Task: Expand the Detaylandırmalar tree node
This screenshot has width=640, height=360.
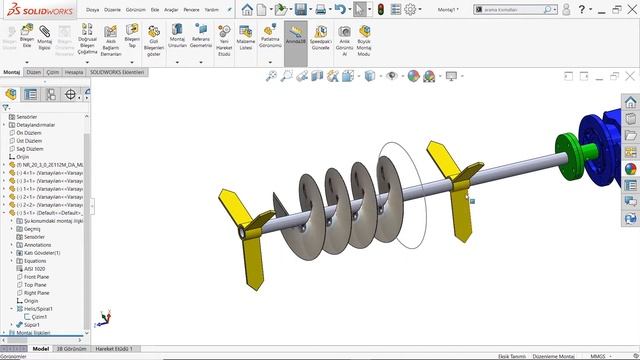Action: click(4, 125)
